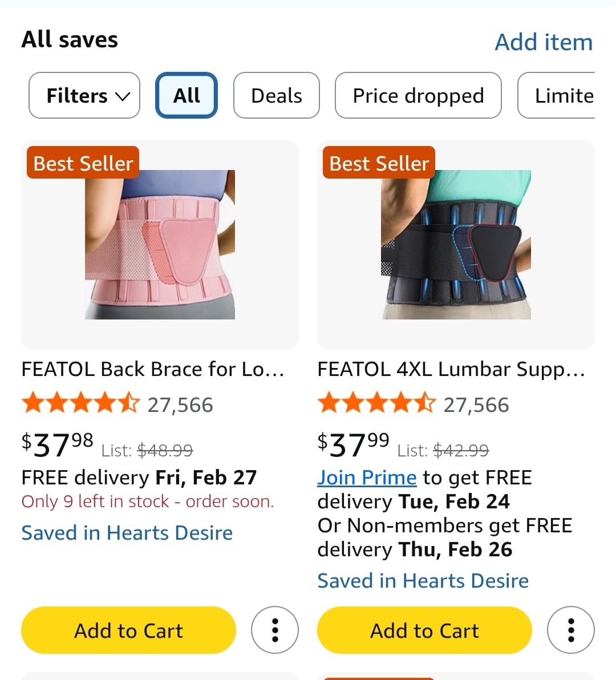Click star rating of pink FEATOL back brace

[80, 404]
